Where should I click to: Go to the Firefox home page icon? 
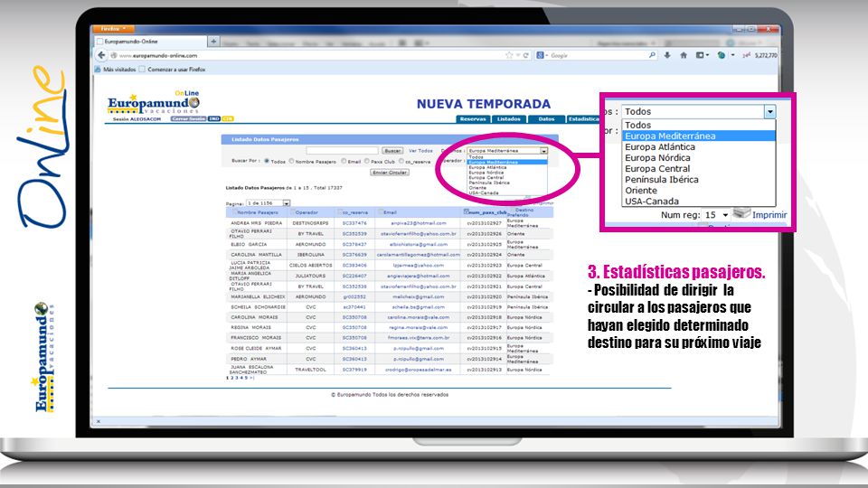pyautogui.click(x=684, y=55)
